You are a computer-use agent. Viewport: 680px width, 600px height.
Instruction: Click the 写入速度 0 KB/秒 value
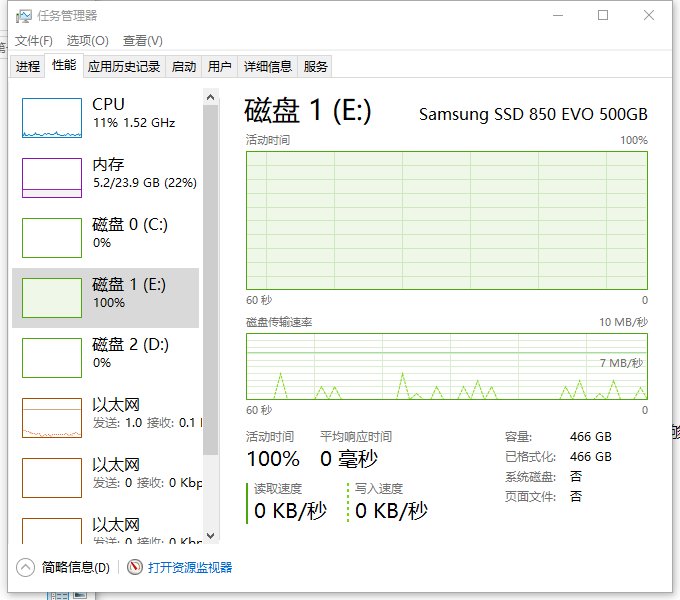pos(391,511)
